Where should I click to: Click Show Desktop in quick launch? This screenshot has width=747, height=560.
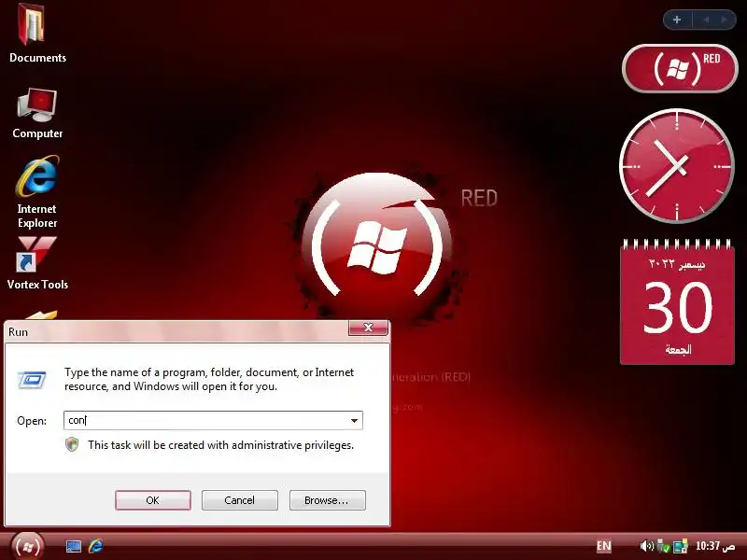pos(74,546)
